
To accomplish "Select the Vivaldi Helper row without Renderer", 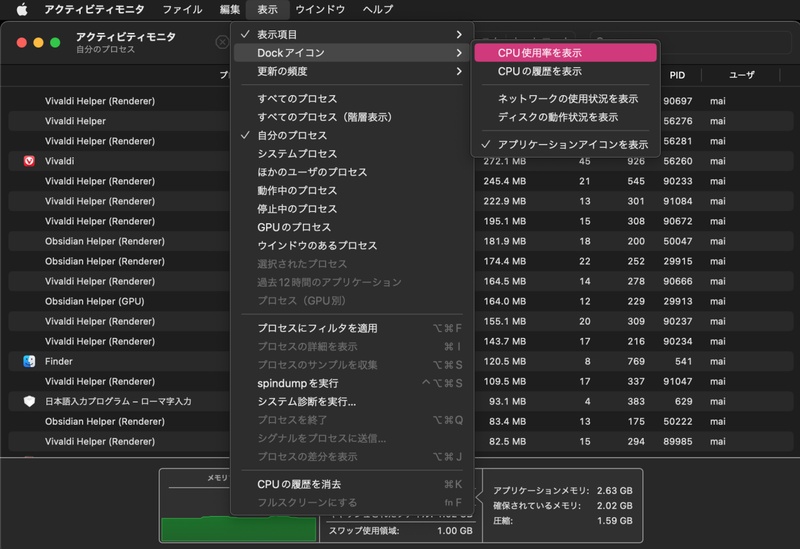I will coord(401,121).
